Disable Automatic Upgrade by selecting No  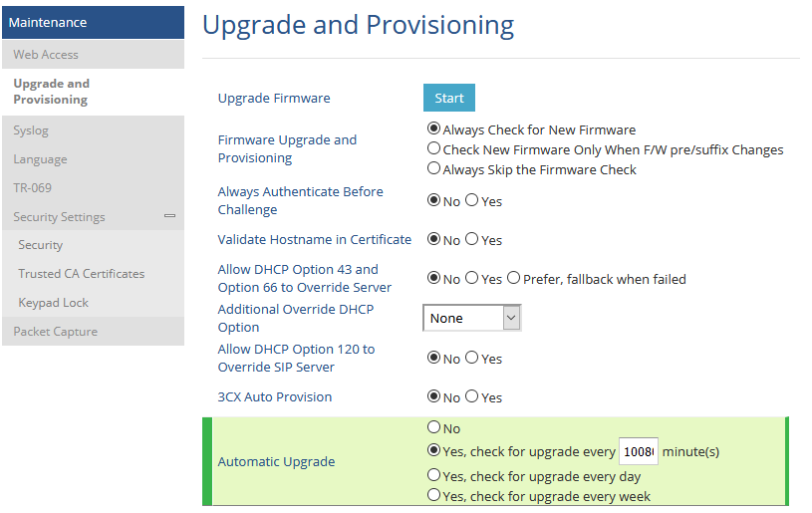coord(434,427)
